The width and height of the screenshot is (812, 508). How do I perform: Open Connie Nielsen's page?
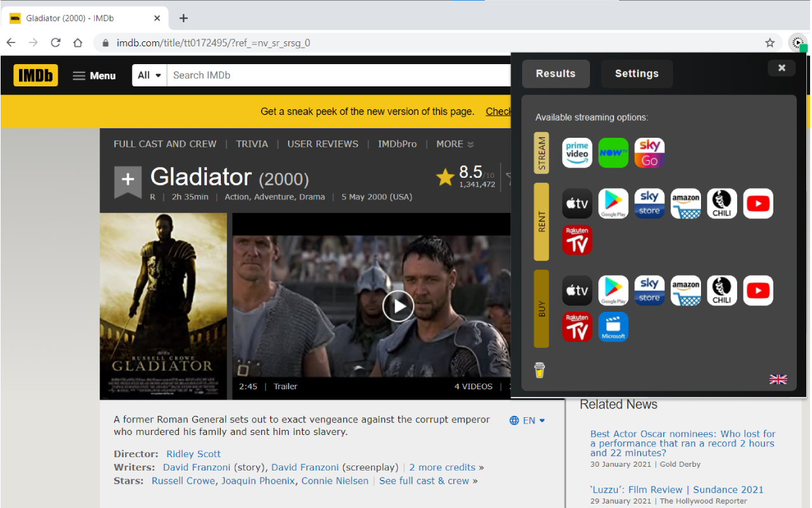click(335, 481)
